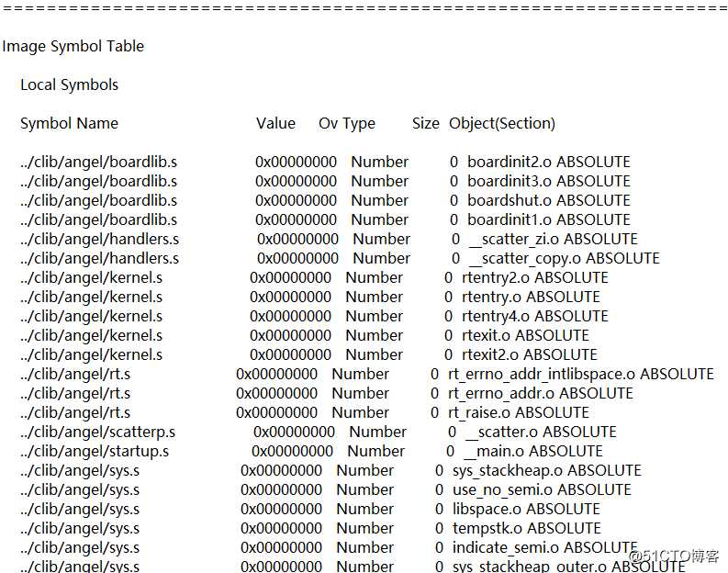Viewport: 728px width, 573px height.
Task: Click the Symbol Name column header
Action: click(x=69, y=124)
